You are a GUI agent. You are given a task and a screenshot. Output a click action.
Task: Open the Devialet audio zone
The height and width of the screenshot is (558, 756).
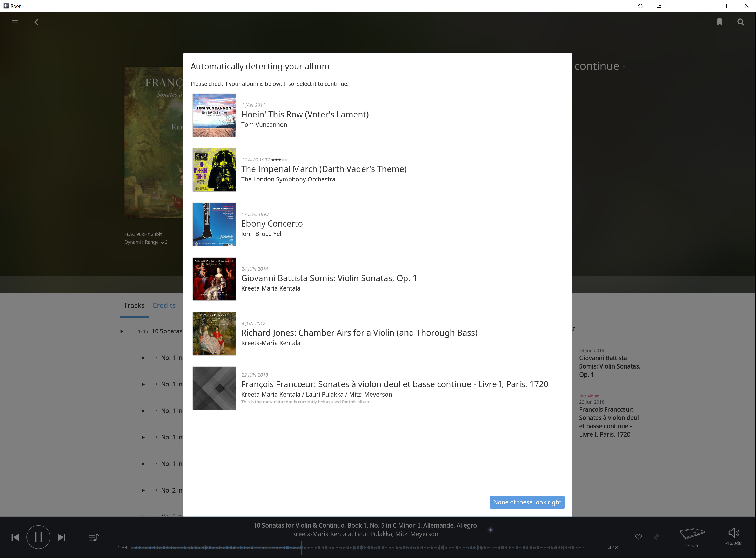pyautogui.click(x=692, y=538)
